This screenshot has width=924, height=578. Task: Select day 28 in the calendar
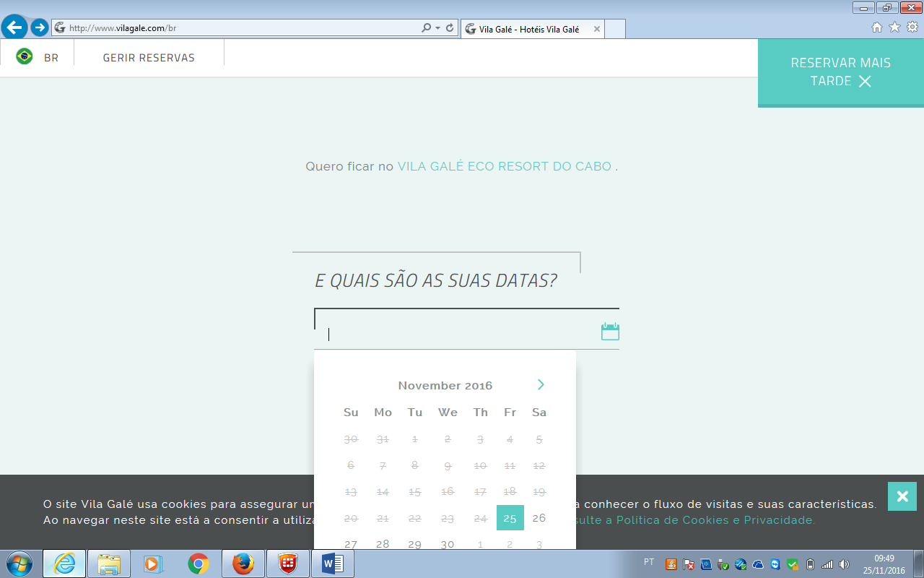coord(383,543)
